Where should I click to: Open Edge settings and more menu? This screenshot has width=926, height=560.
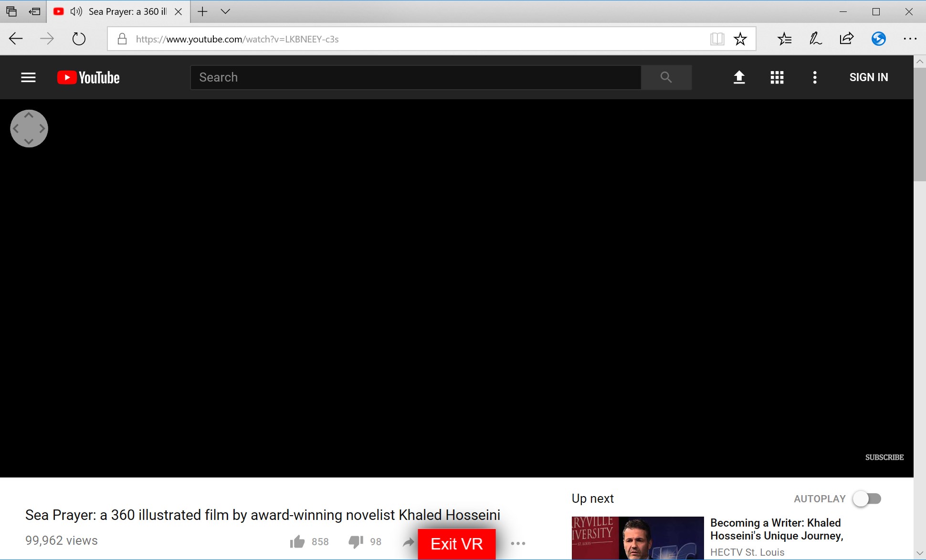pos(910,39)
